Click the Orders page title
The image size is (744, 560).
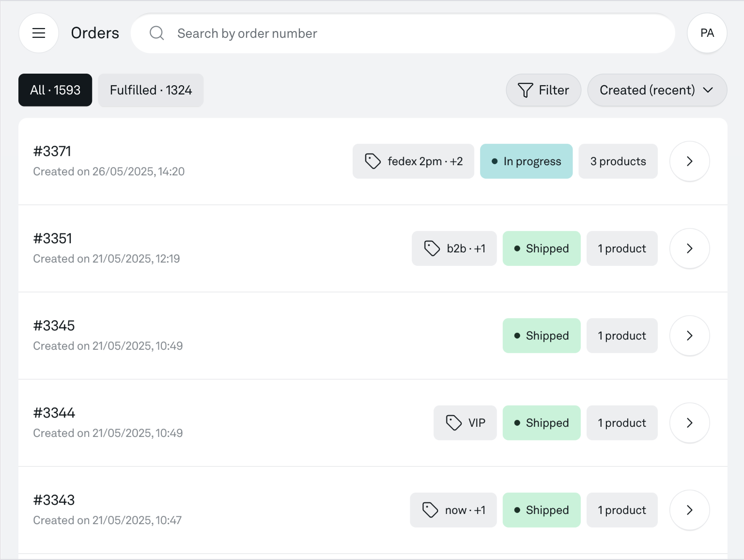95,33
